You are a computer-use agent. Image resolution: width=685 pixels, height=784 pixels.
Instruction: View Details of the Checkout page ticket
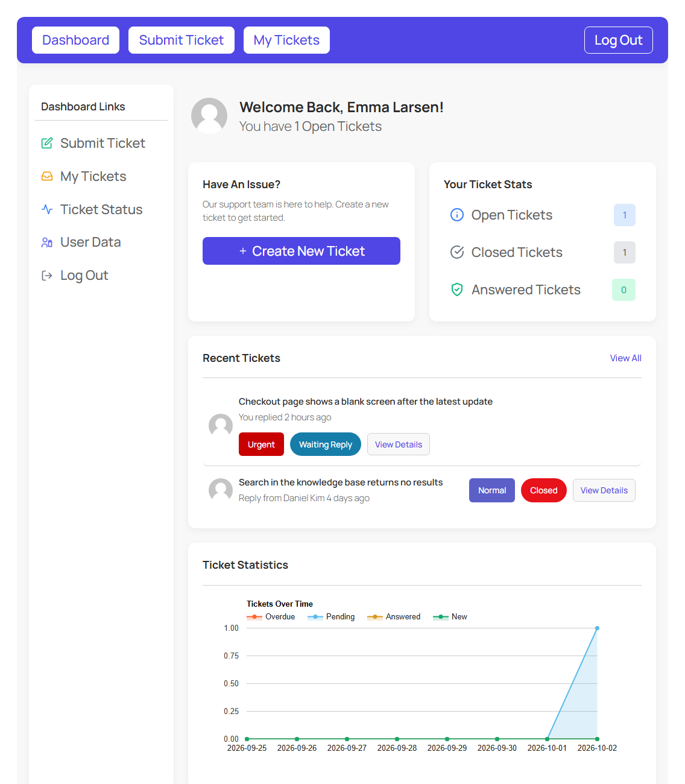(x=399, y=444)
